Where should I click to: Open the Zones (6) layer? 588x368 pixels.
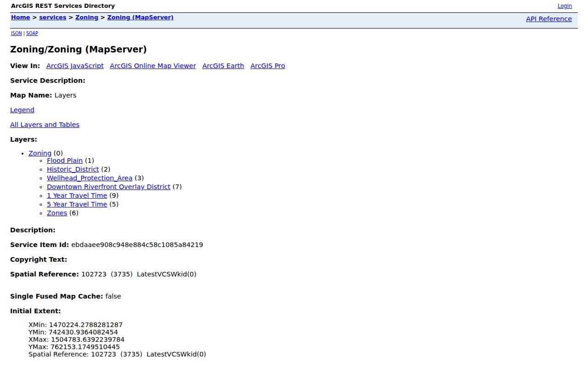57,213
